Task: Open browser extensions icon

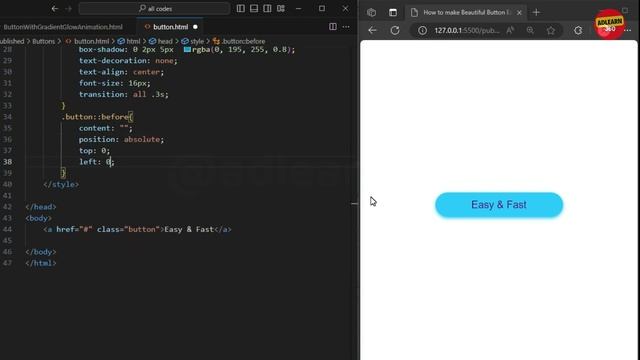Action: coord(578,30)
